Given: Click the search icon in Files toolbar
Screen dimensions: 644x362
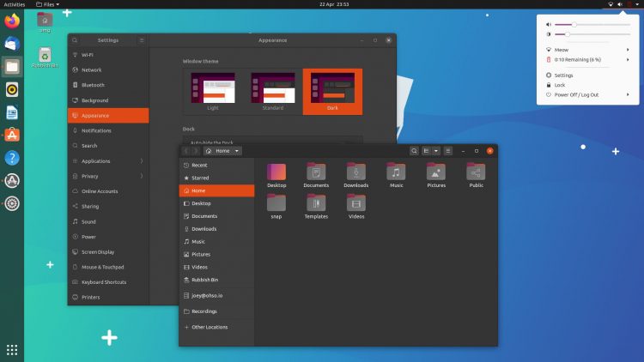Looking at the screenshot, I should [414, 151].
